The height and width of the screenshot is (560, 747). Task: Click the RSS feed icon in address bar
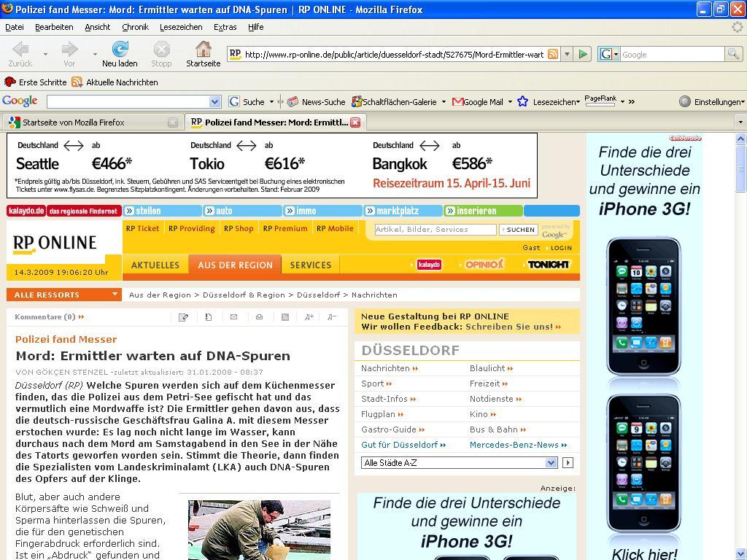pyautogui.click(x=553, y=54)
